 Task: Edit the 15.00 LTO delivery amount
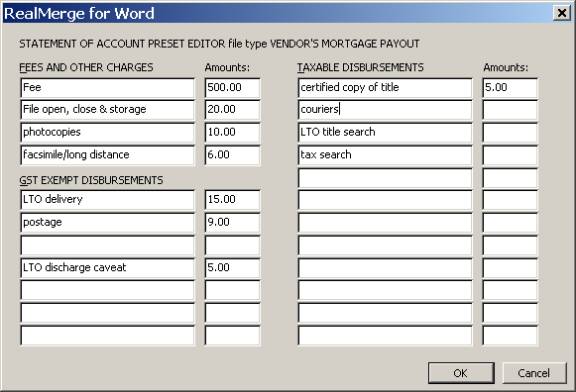(x=233, y=200)
